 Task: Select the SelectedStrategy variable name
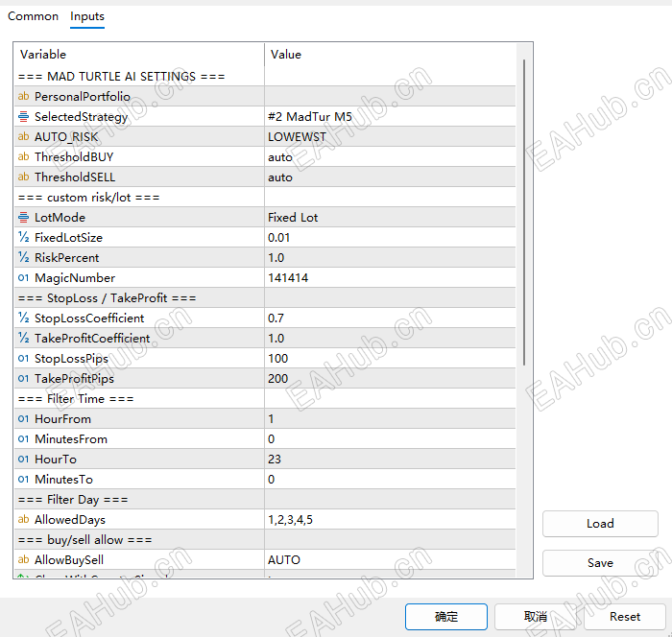(82, 116)
